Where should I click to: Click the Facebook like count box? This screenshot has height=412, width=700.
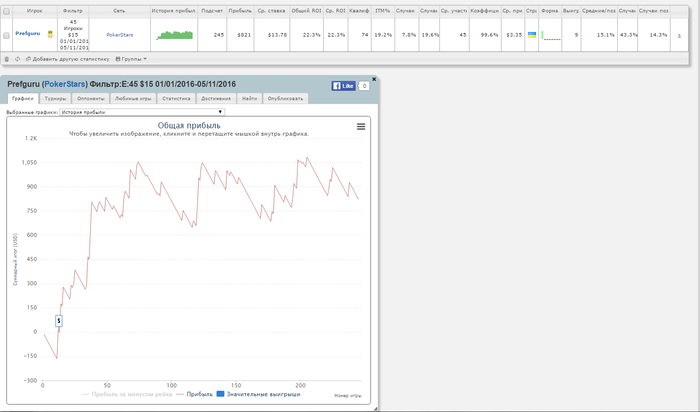(x=364, y=86)
